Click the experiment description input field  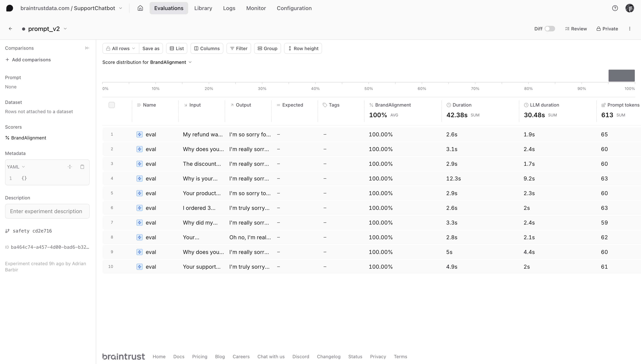pos(47,211)
